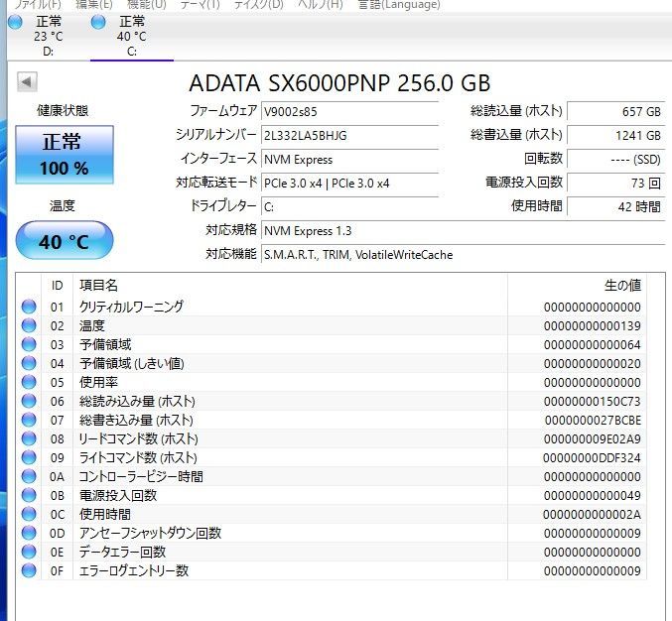This screenshot has width=672, height=621.
Task: Open the 言語(Language) menu
Action: (399, 5)
